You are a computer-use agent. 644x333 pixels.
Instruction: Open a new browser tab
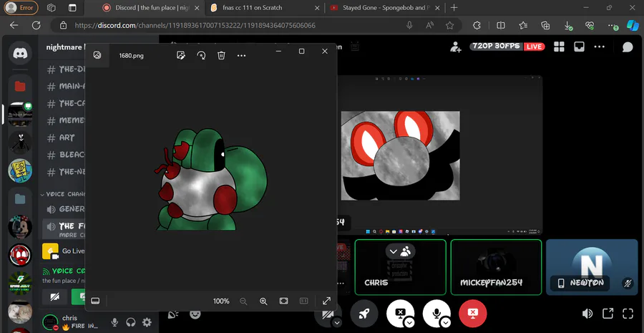click(x=454, y=7)
